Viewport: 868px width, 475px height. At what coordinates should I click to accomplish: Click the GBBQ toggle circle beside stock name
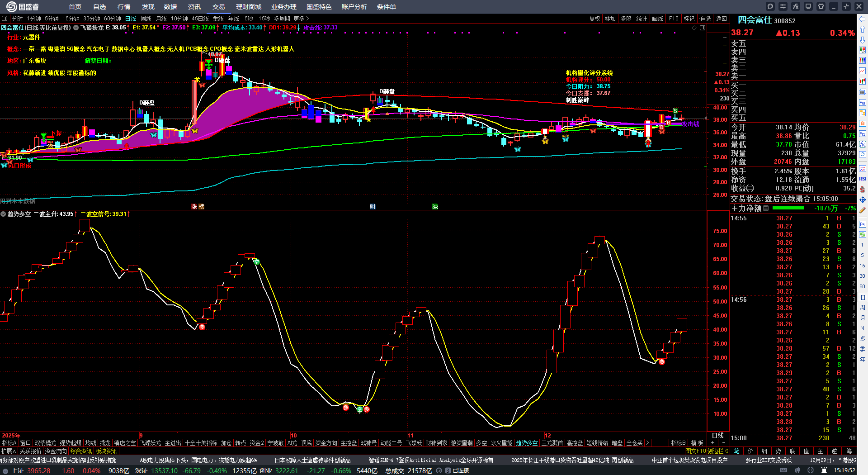[x=76, y=28]
